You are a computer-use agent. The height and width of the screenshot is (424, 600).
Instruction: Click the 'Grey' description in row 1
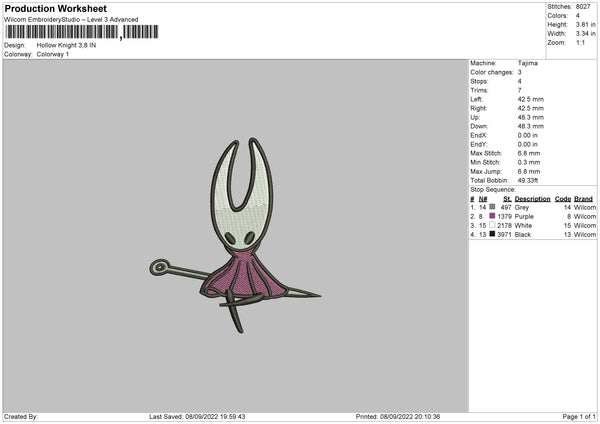522,207
